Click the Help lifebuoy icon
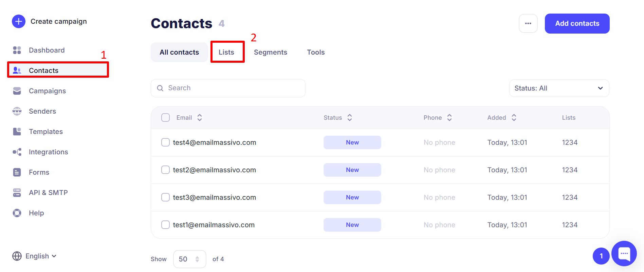 pyautogui.click(x=17, y=213)
